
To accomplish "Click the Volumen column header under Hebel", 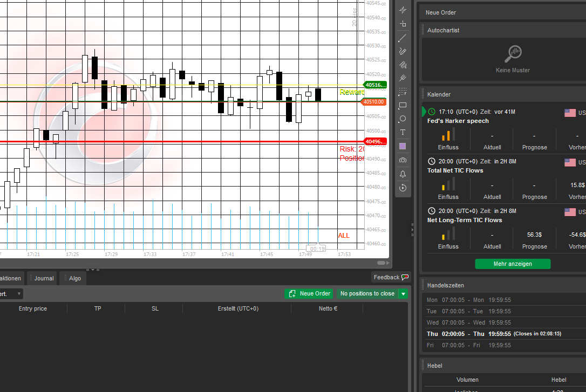I will coord(467,380).
